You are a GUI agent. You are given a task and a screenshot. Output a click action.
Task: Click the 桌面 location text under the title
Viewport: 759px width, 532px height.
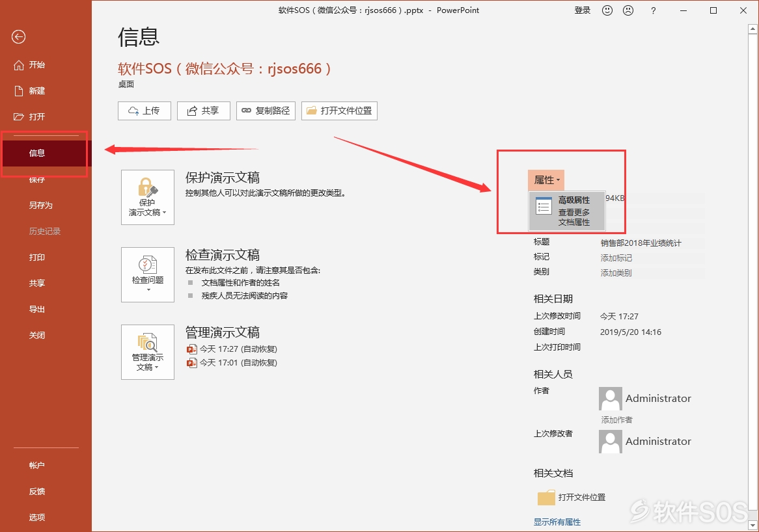(x=126, y=84)
